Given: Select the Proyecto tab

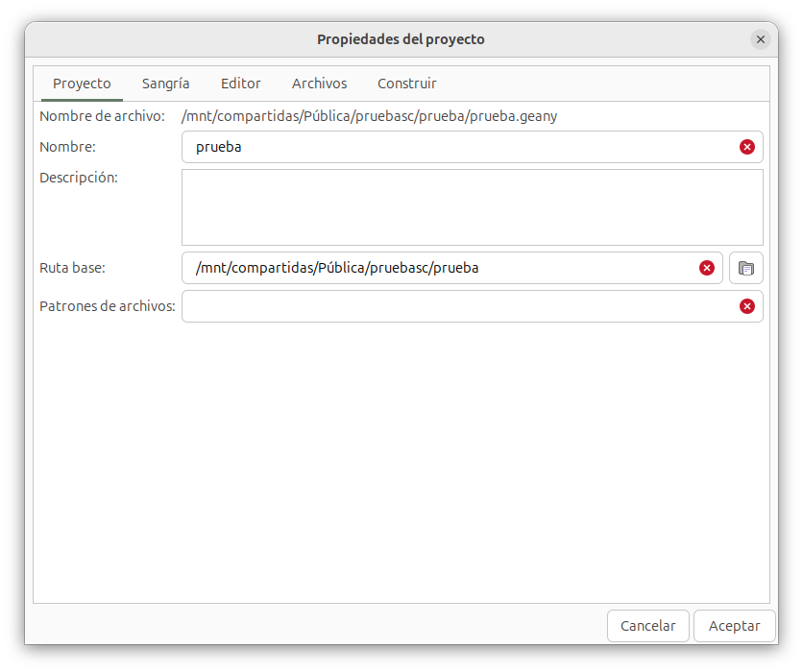Looking at the screenshot, I should [82, 84].
